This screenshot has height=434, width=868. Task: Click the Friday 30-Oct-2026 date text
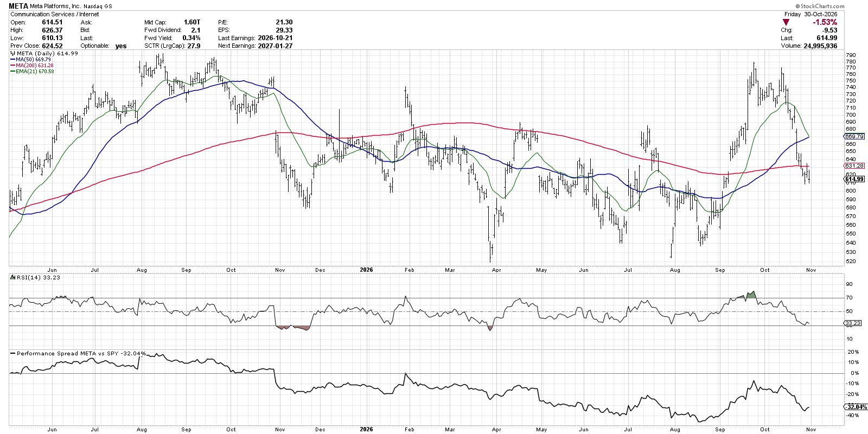point(810,14)
